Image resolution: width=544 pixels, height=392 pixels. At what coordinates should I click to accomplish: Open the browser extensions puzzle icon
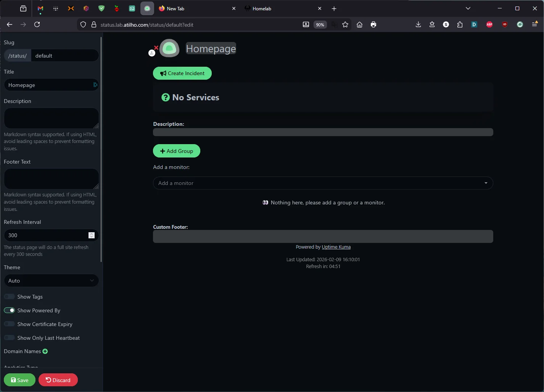[x=460, y=24]
